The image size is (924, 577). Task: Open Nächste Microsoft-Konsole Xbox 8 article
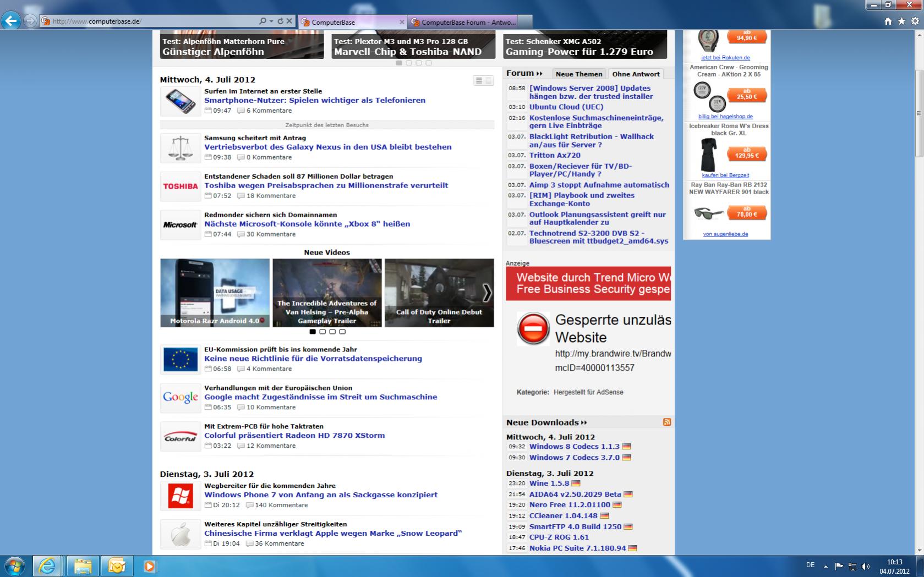(x=307, y=224)
